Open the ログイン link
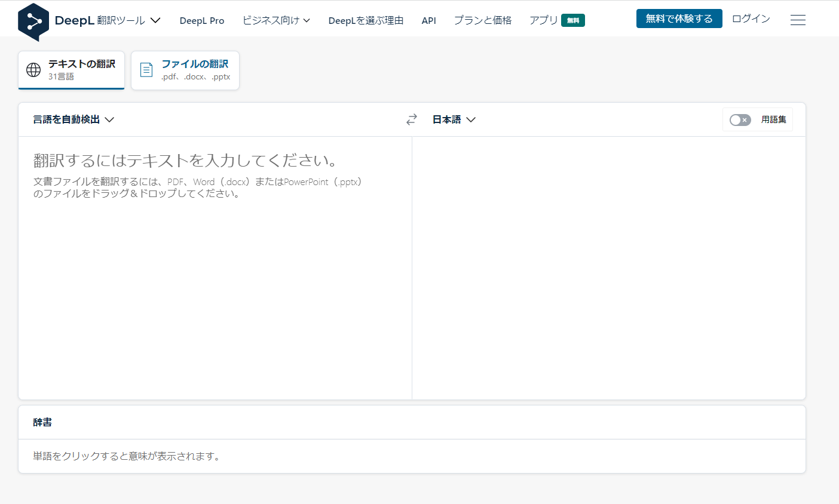The width and height of the screenshot is (839, 504). pos(751,19)
